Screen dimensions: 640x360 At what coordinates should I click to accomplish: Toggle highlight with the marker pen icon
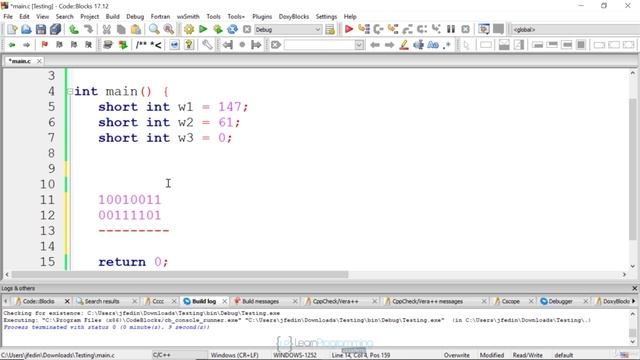[x=404, y=45]
